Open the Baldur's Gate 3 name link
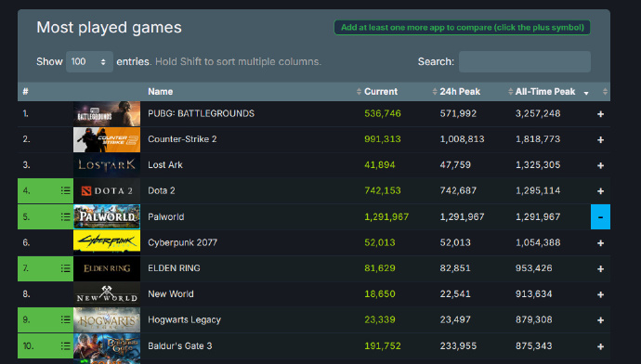Viewport: 641px width, 364px height. point(180,346)
